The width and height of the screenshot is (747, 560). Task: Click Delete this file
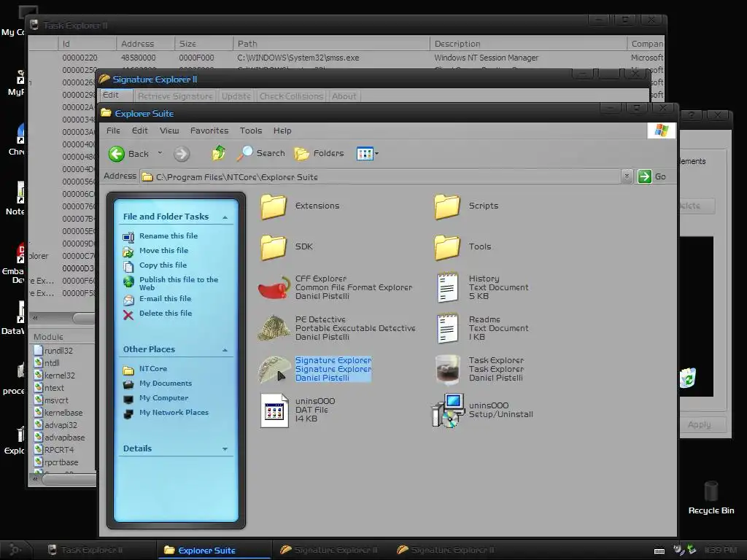tap(166, 314)
